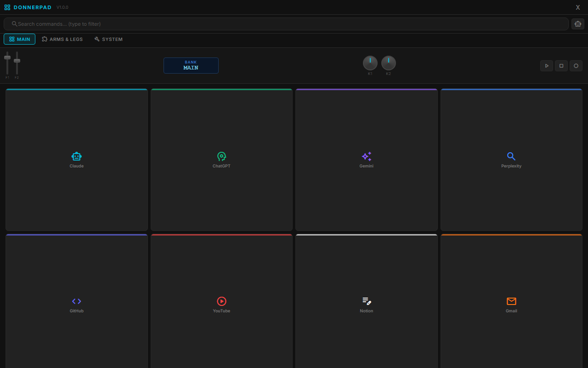Screen dimensions: 588x368
Task: Click the Gemini sparkle icon
Action: click(x=366, y=156)
